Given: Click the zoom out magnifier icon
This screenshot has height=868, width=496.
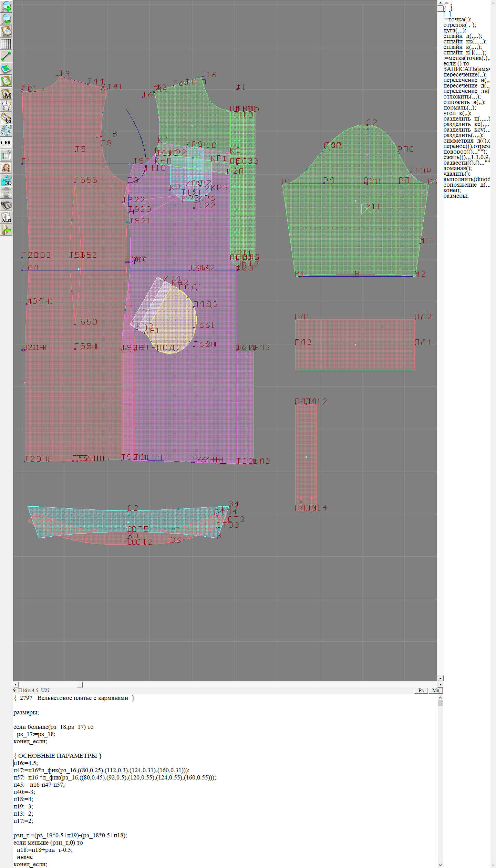Looking at the screenshot, I should click(6, 19).
